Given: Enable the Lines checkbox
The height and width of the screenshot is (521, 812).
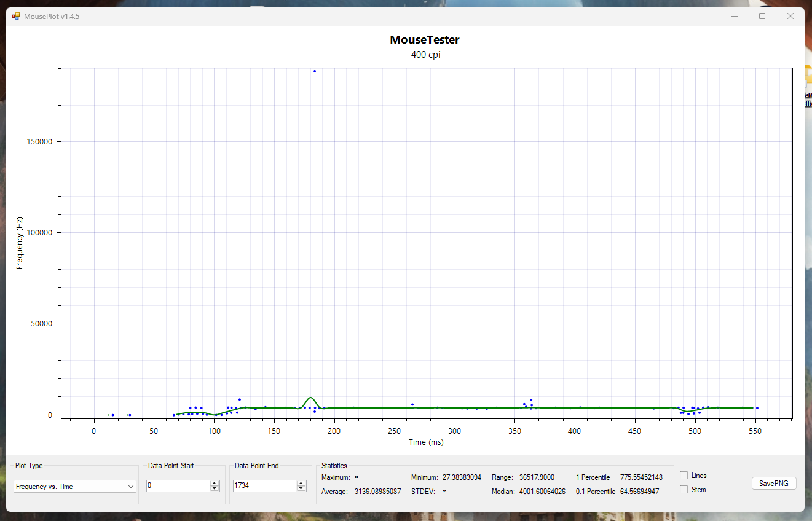Looking at the screenshot, I should pos(684,476).
